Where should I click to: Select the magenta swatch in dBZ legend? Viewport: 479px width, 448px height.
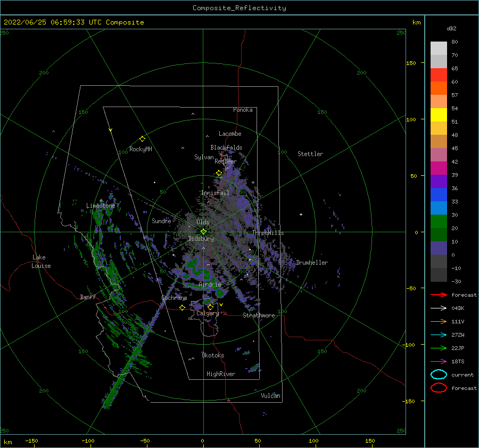439,168
